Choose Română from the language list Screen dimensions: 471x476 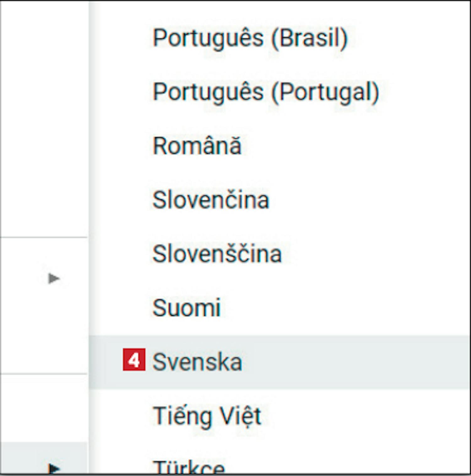(x=197, y=146)
